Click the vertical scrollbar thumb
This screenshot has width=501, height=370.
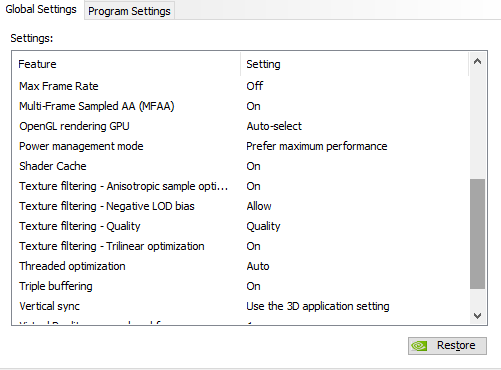point(477,234)
